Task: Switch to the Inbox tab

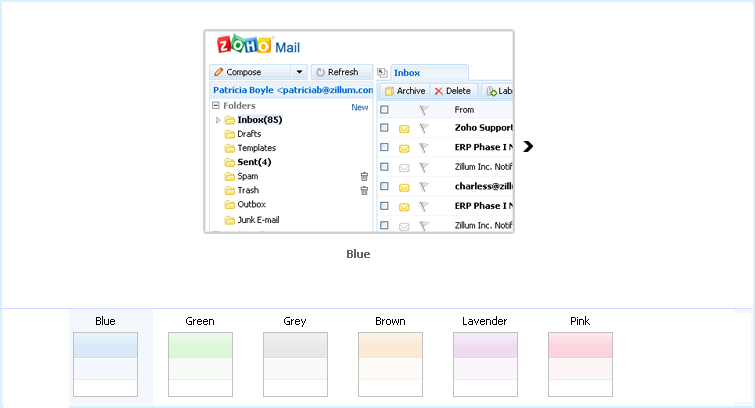Action: click(x=407, y=73)
